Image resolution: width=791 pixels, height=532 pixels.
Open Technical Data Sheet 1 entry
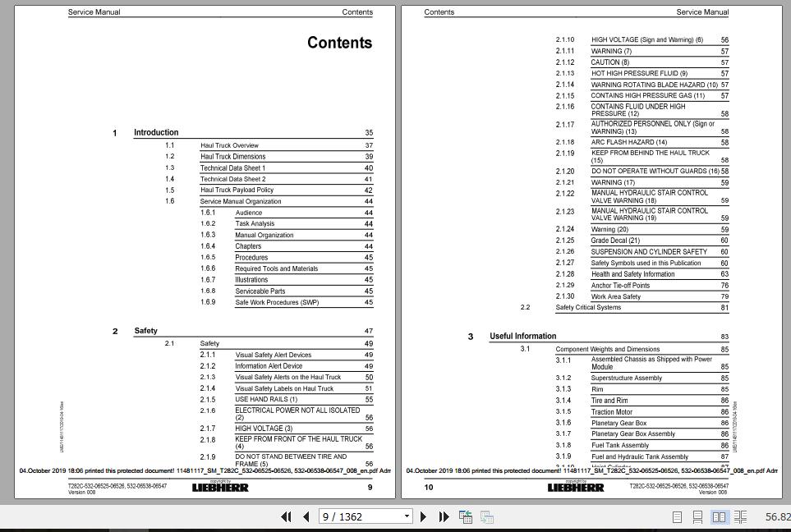232,168
